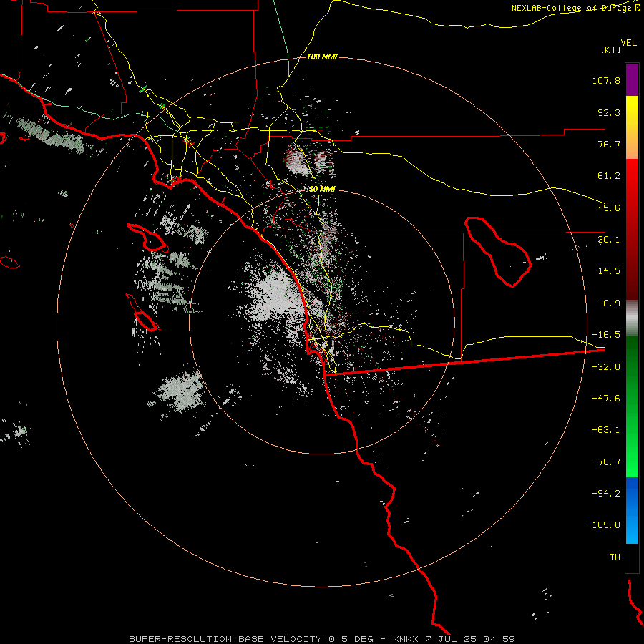Click the 30.1 legend value

click(609, 240)
